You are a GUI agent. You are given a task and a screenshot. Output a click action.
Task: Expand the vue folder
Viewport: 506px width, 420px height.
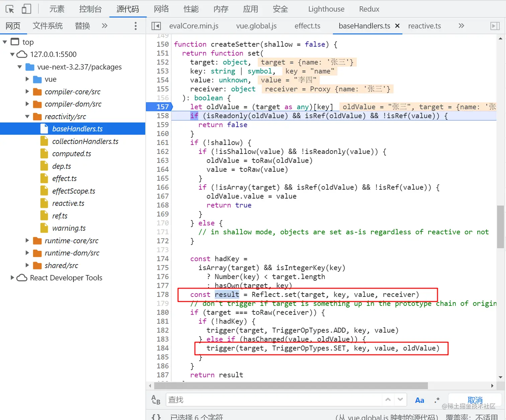coord(27,79)
